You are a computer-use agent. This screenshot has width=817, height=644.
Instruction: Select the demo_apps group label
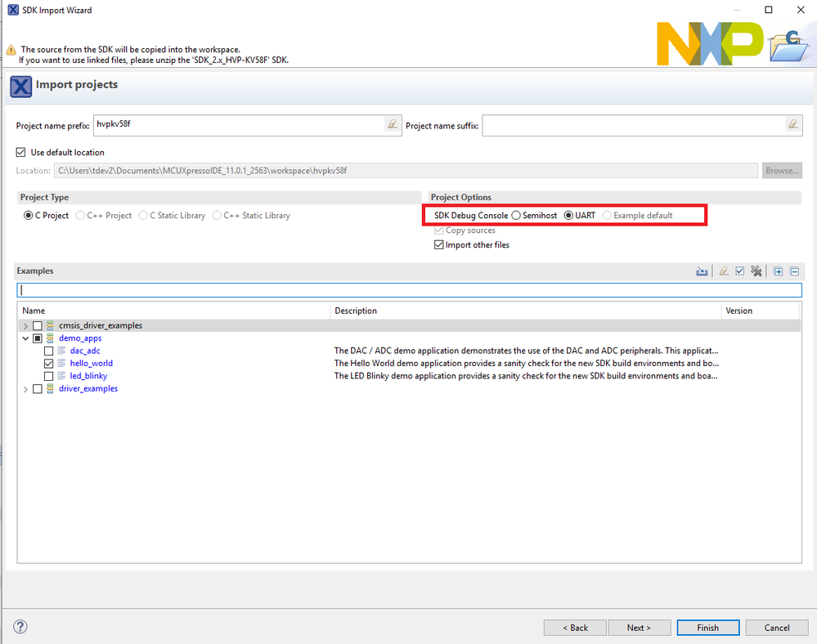(x=80, y=338)
